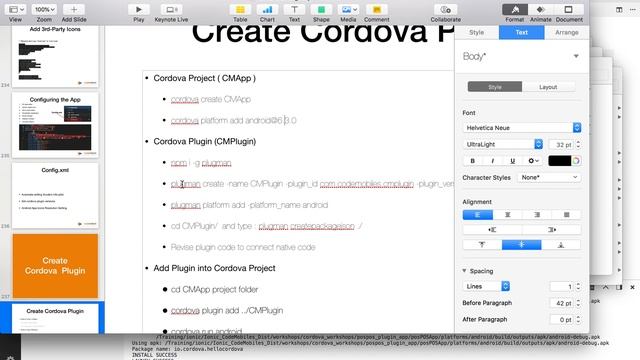Click the 'plugman platform add' line
The height and width of the screenshot is (360, 640).
[x=249, y=205]
